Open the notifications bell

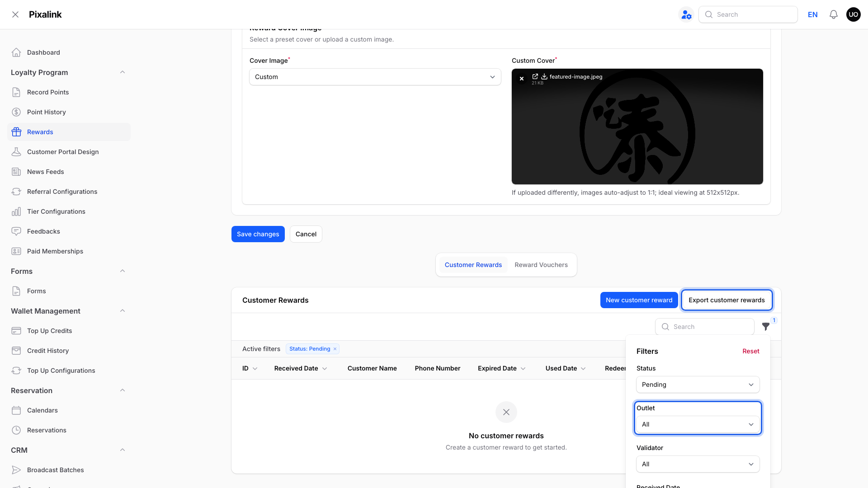pos(834,14)
